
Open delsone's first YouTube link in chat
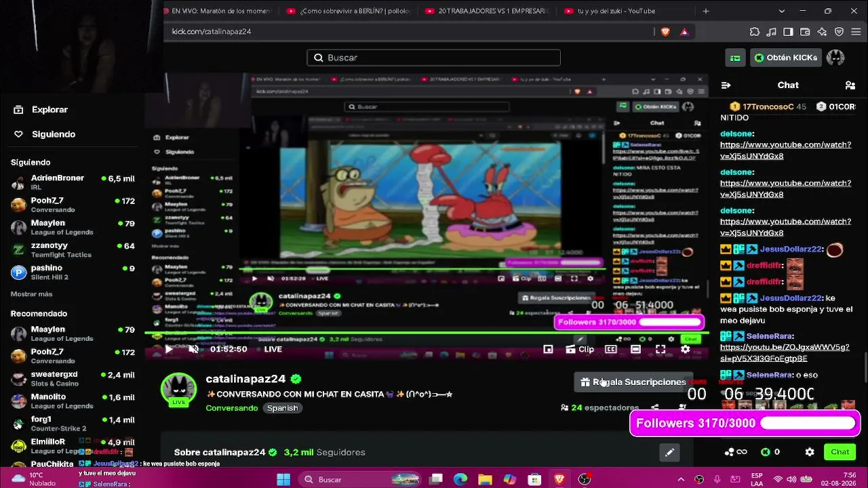(785, 150)
